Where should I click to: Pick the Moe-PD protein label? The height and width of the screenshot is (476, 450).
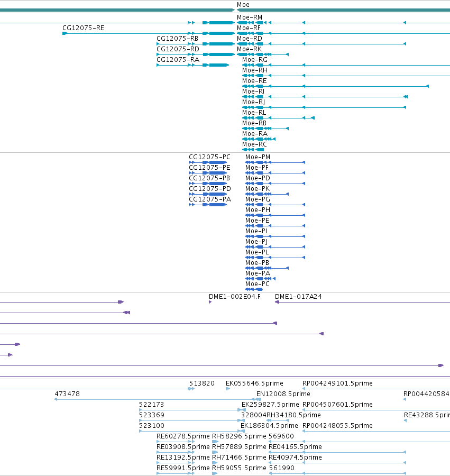tap(258, 178)
